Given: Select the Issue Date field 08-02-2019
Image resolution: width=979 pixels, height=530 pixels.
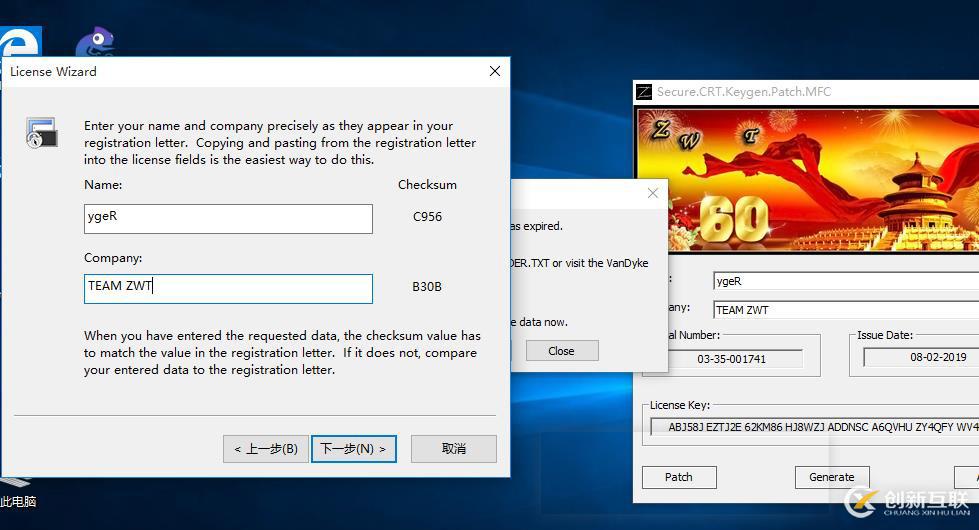Looking at the screenshot, I should tap(922, 357).
